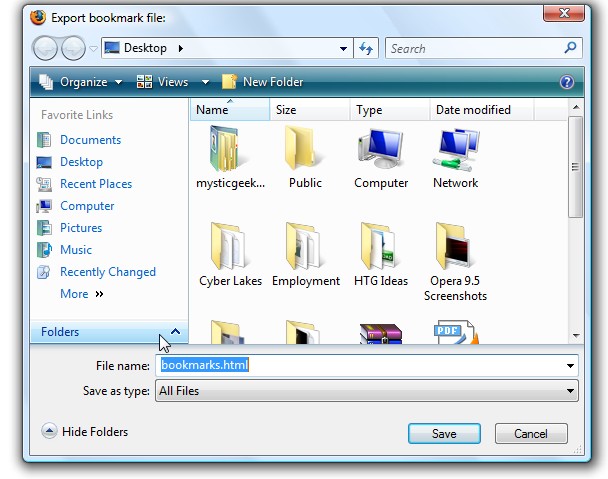This screenshot has width=608, height=479.
Task: Click the magnifying glass search icon
Action: (570, 48)
